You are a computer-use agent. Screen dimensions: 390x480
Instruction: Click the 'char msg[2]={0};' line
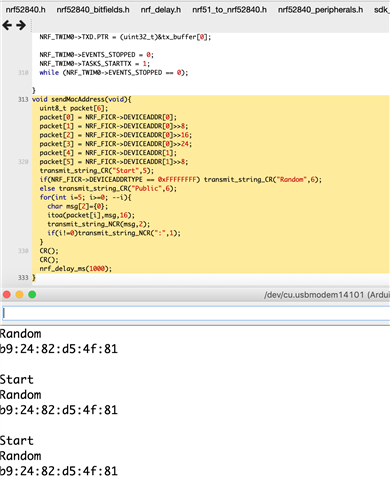coord(78,206)
